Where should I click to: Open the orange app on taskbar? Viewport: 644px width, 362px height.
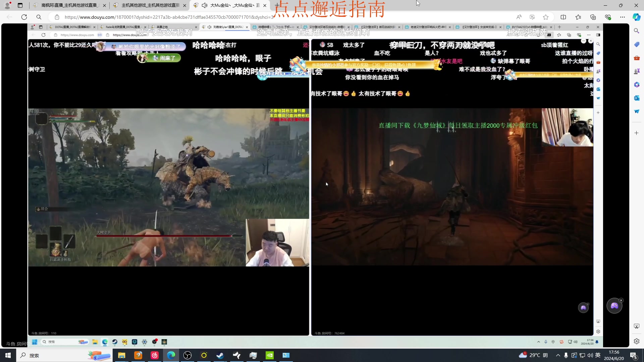(x=138, y=355)
